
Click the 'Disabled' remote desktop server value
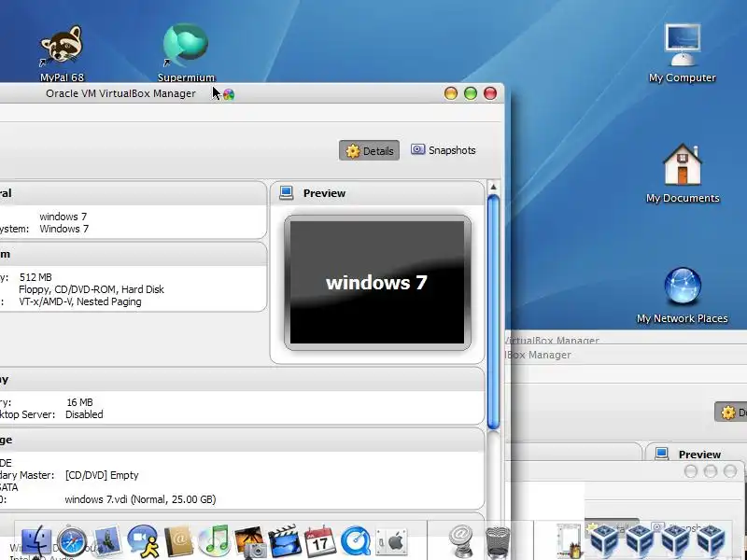[x=84, y=414]
